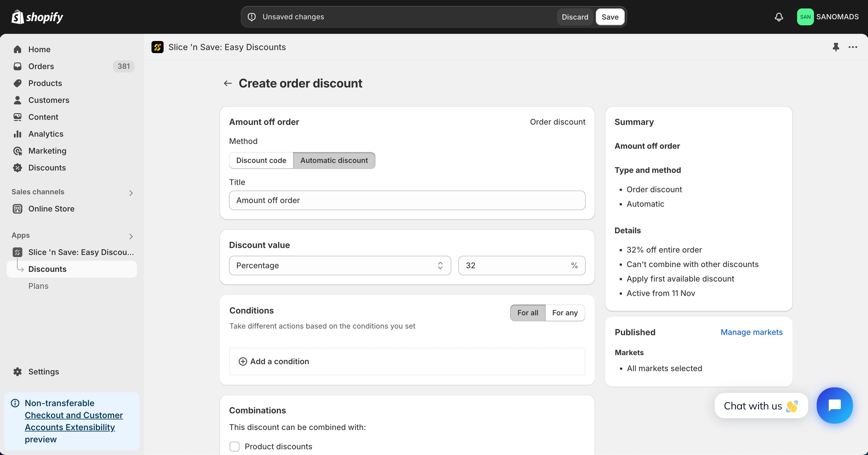
Task: Open the Manage markets link
Action: tap(752, 332)
